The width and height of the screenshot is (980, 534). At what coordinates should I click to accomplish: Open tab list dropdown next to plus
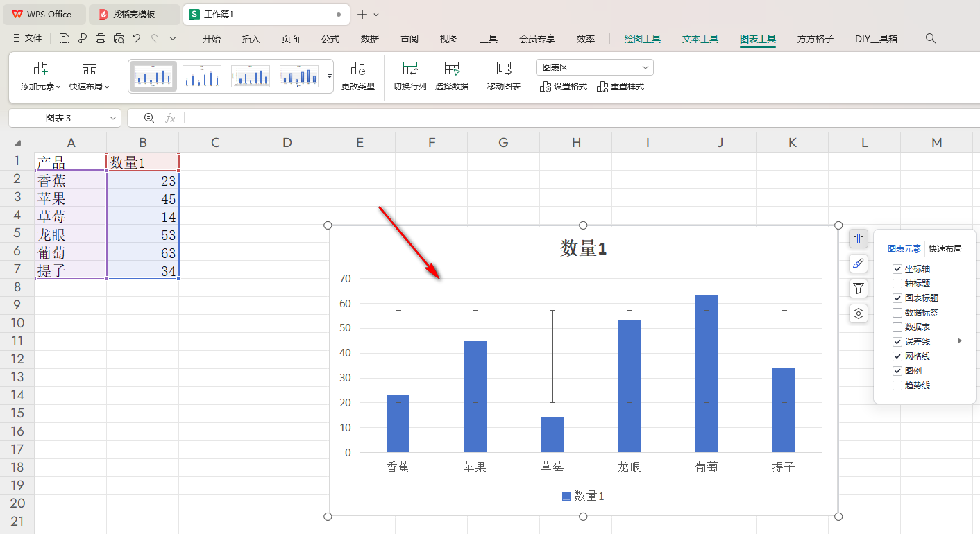[x=377, y=15]
